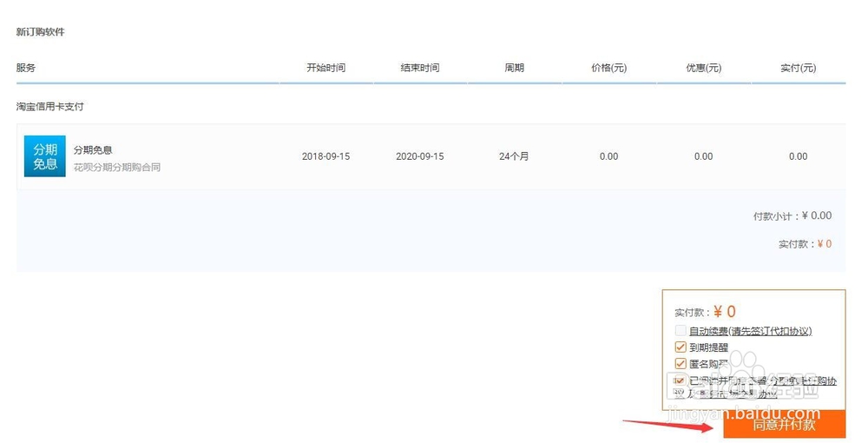Screen dimensions: 868x443
Task: Uncheck the 已阅读并同意 agreement checkbox
Action: click(680, 381)
